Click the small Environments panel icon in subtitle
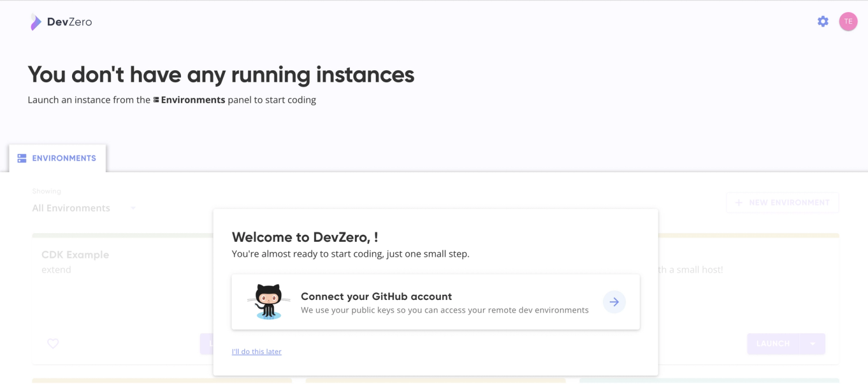 point(156,100)
